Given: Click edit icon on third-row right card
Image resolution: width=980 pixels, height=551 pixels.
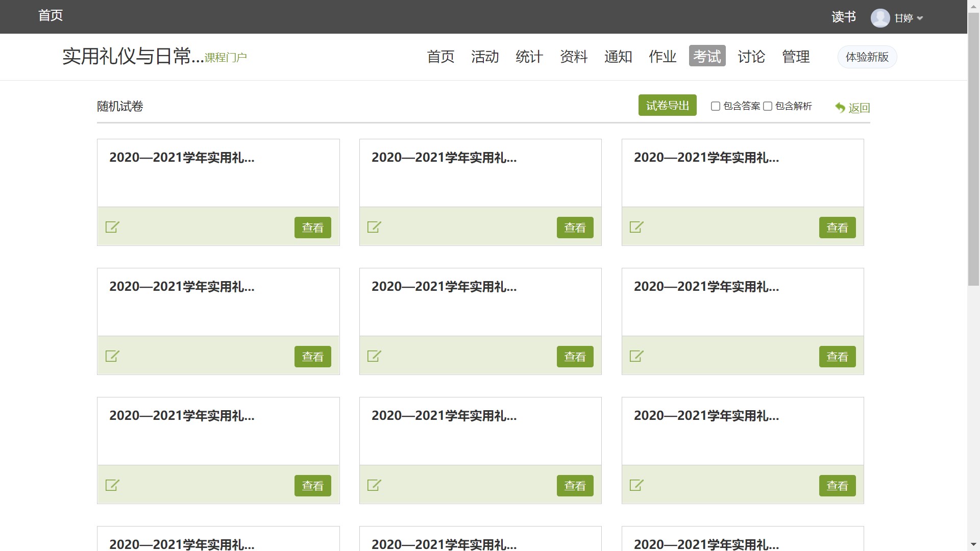Looking at the screenshot, I should click(636, 485).
